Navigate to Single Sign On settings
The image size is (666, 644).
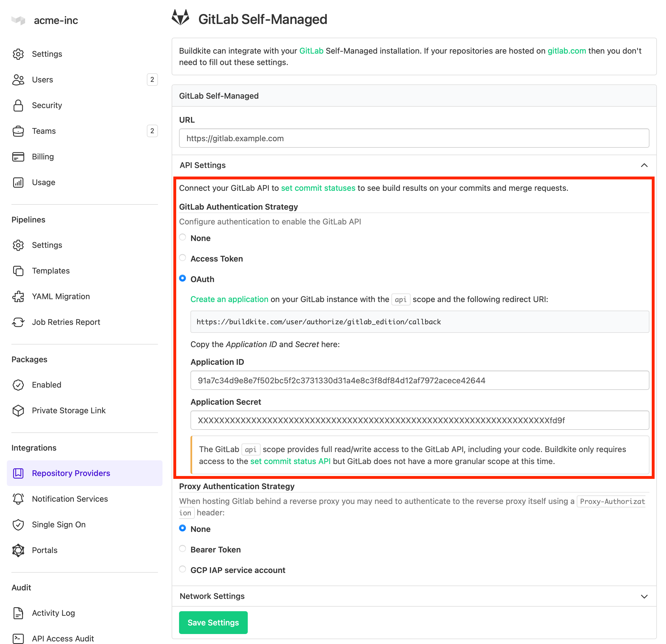(x=58, y=524)
